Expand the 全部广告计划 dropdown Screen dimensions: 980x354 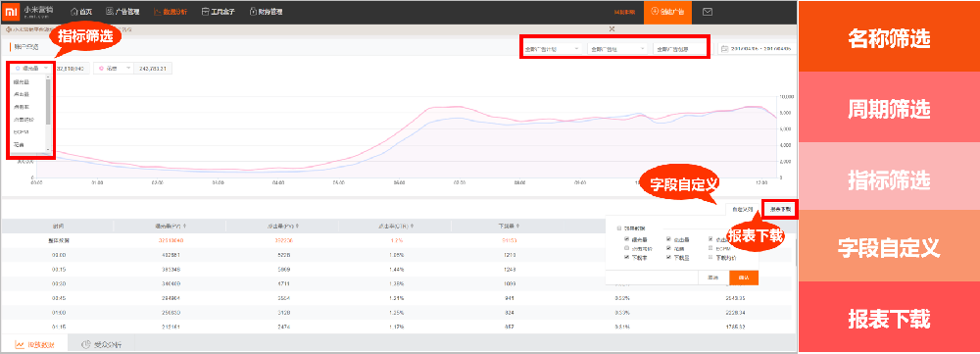(552, 49)
